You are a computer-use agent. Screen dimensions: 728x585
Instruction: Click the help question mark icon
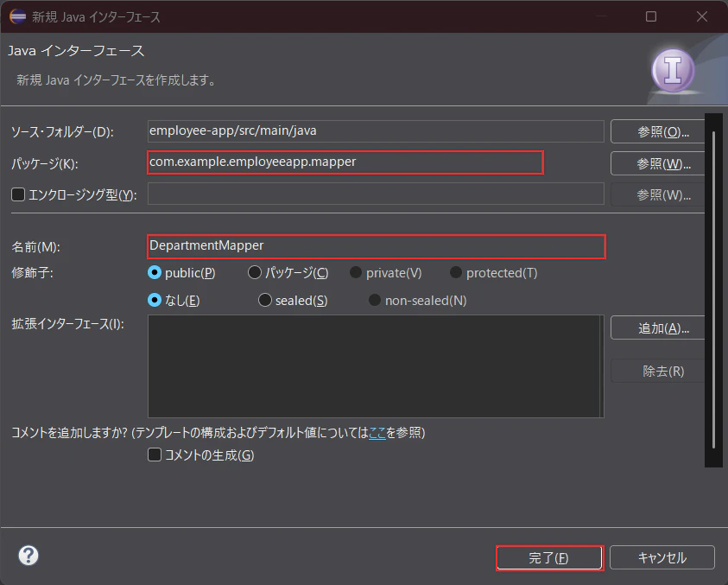(28, 556)
